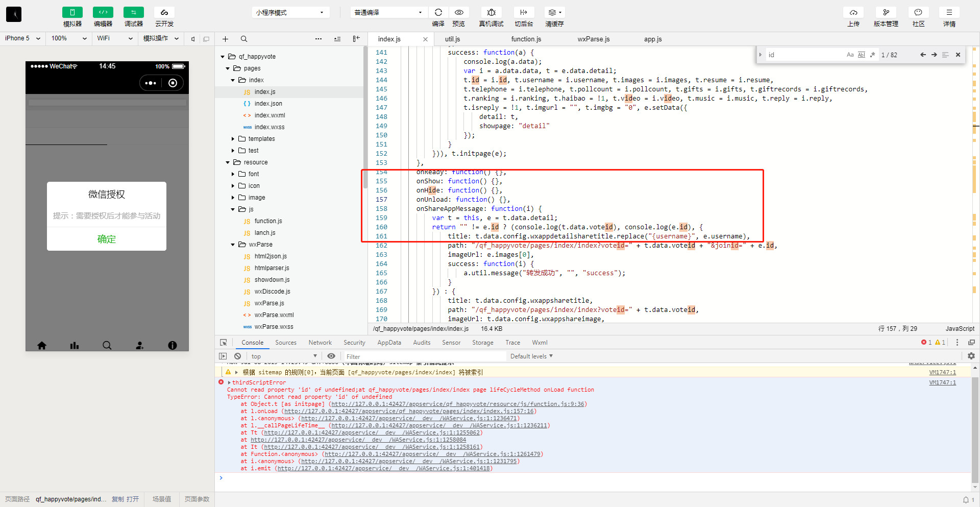Open 云开发 cloud development

(x=164, y=13)
